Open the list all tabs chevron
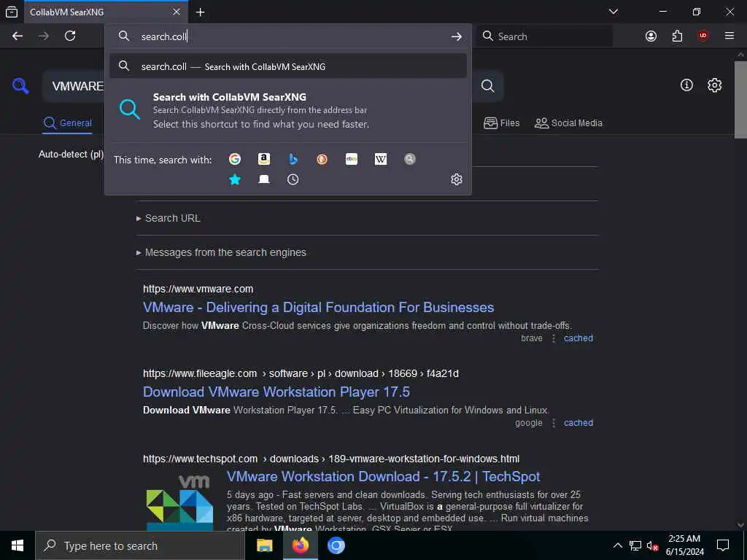Viewport: 747px width, 560px height. tap(614, 12)
